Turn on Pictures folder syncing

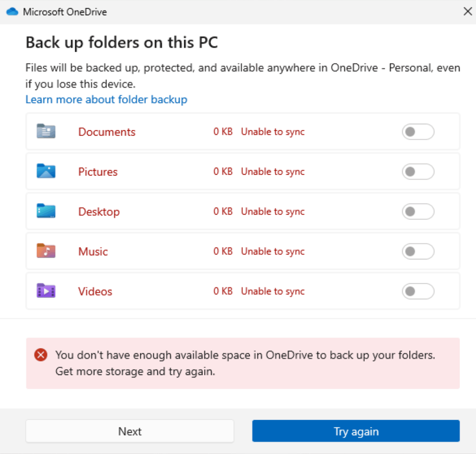pos(417,171)
